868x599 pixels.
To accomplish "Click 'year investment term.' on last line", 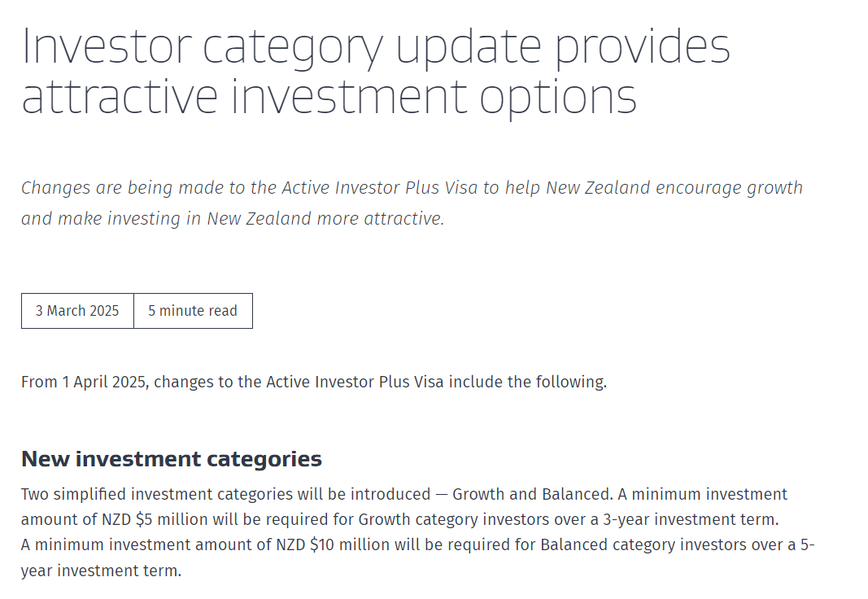I will pos(101,571).
